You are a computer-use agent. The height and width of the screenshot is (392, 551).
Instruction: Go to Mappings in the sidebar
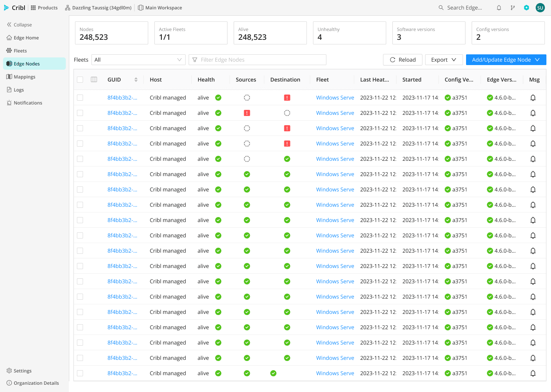click(24, 77)
